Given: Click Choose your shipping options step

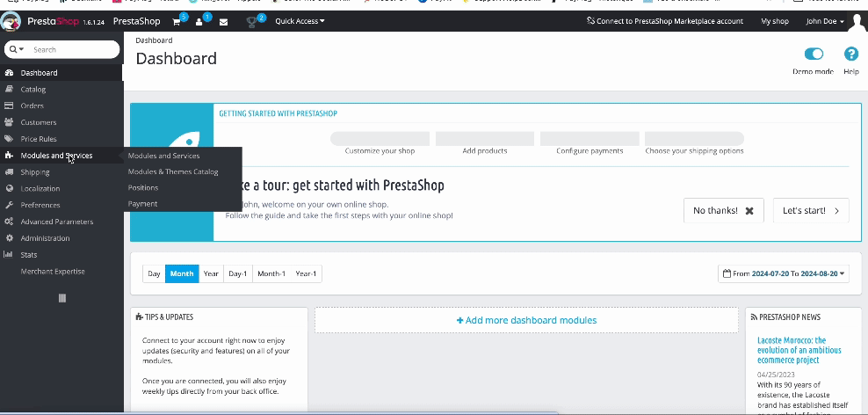Looking at the screenshot, I should pyautogui.click(x=694, y=150).
